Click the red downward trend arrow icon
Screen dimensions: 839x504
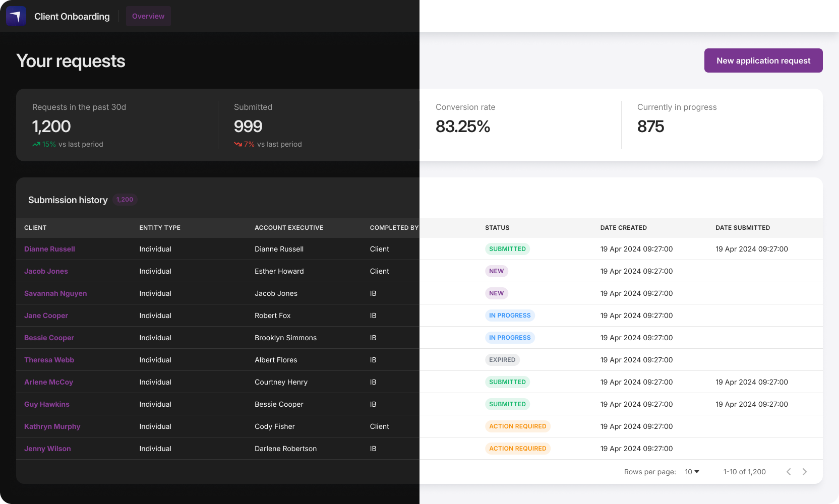238,144
